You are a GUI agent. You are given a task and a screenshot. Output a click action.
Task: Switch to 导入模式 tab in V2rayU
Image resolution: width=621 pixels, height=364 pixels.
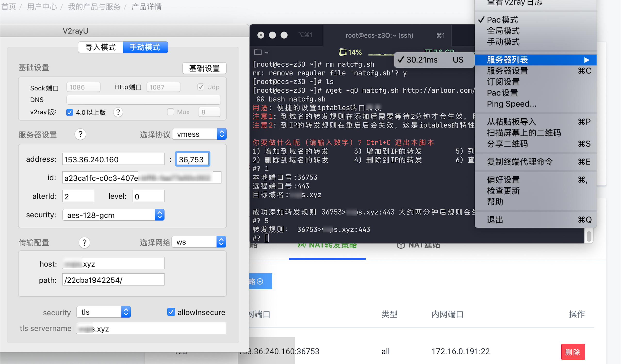[x=100, y=47]
